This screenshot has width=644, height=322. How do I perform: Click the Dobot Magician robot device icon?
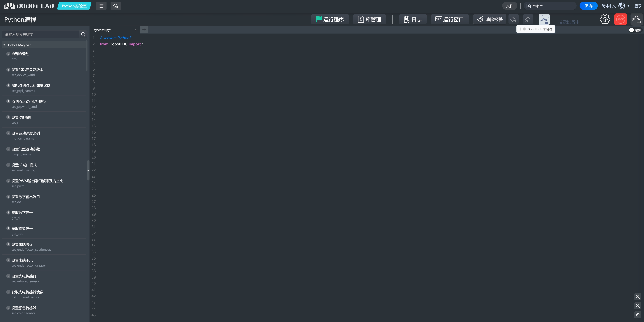[544, 19]
